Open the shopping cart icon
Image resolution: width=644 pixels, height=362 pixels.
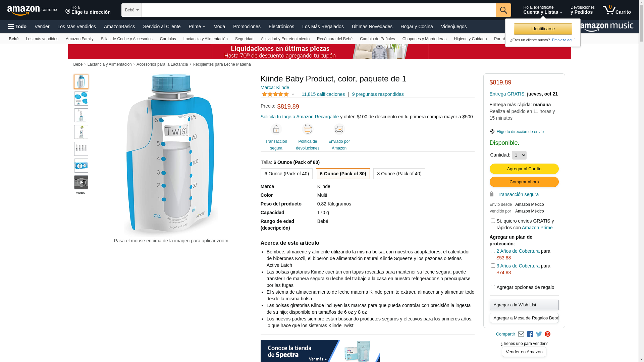pos(616,10)
